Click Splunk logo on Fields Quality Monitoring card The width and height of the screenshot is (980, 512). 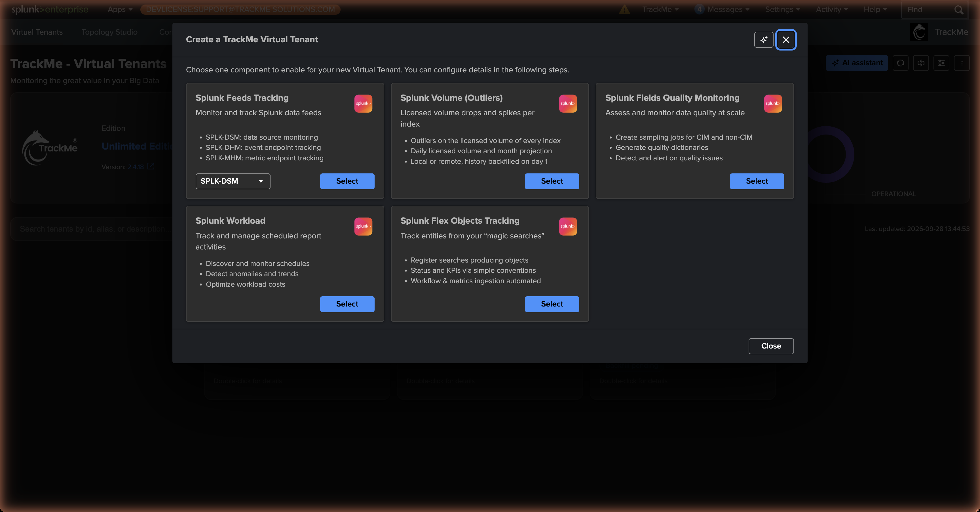773,104
